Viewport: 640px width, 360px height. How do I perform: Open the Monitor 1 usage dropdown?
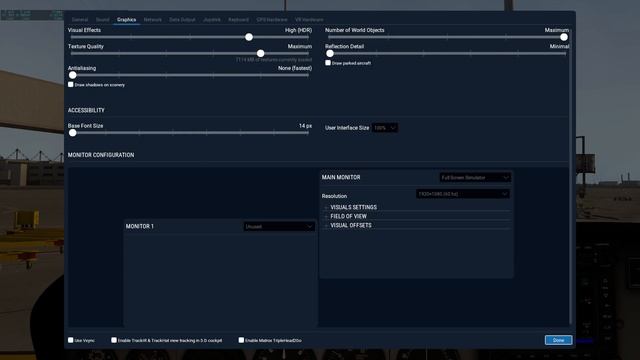click(x=279, y=227)
